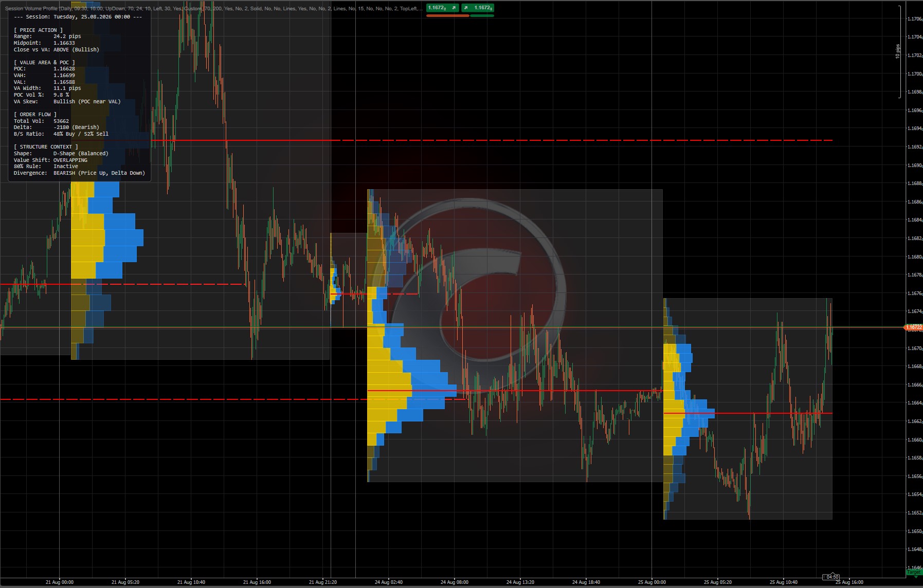
Task: Click the 24 Aug 18:40 time axis label
Action: (586, 582)
